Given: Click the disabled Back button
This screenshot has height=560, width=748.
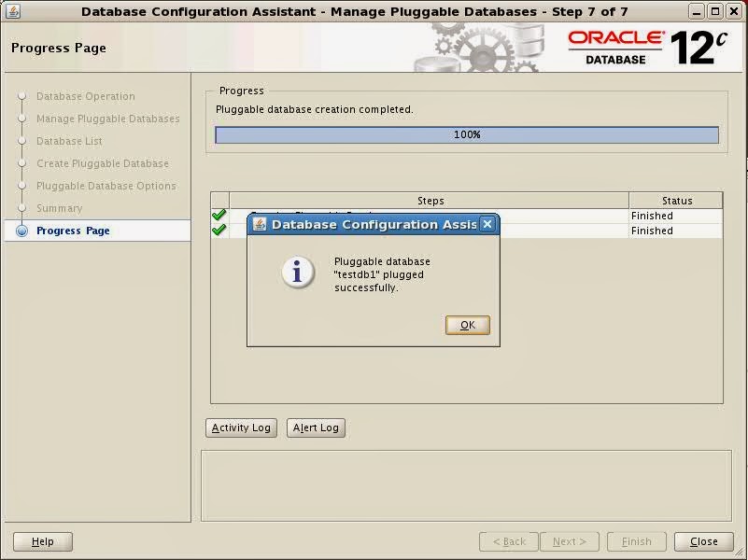Looking at the screenshot, I should coord(509,541).
